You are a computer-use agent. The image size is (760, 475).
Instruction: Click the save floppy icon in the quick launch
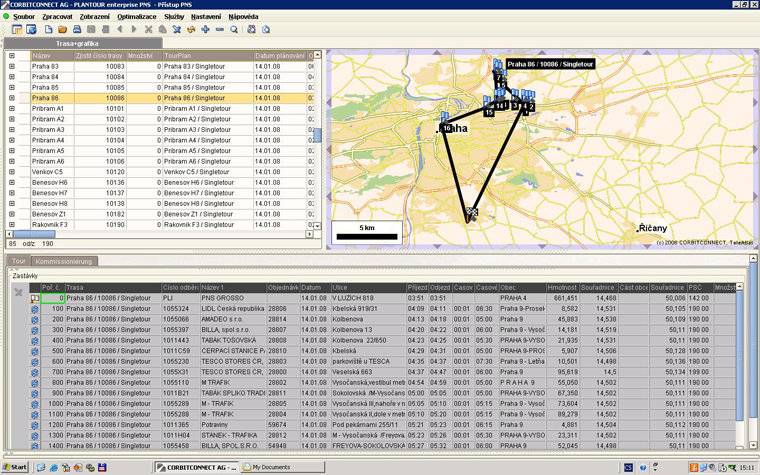pos(102,468)
